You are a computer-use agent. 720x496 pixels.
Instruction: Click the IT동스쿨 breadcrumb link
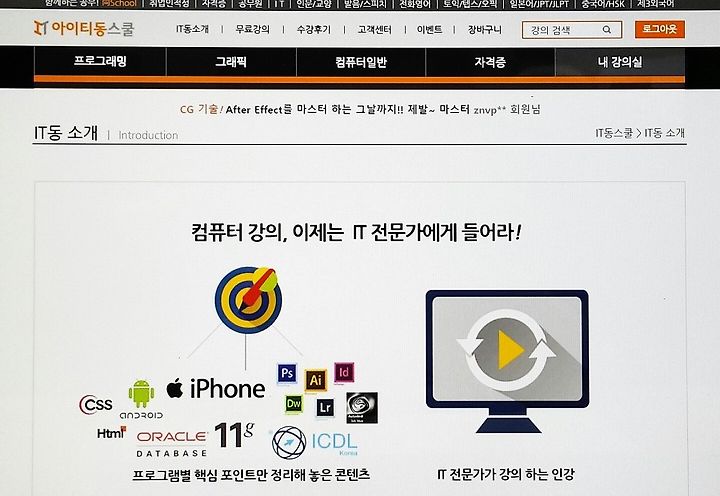tap(614, 133)
